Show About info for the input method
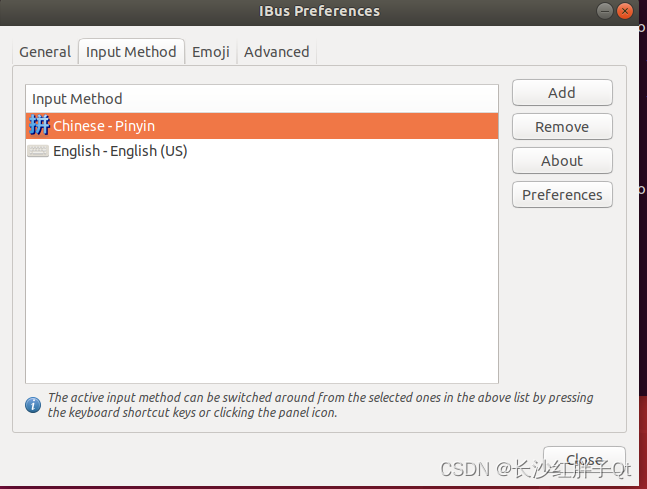The height and width of the screenshot is (489, 647). click(x=562, y=161)
